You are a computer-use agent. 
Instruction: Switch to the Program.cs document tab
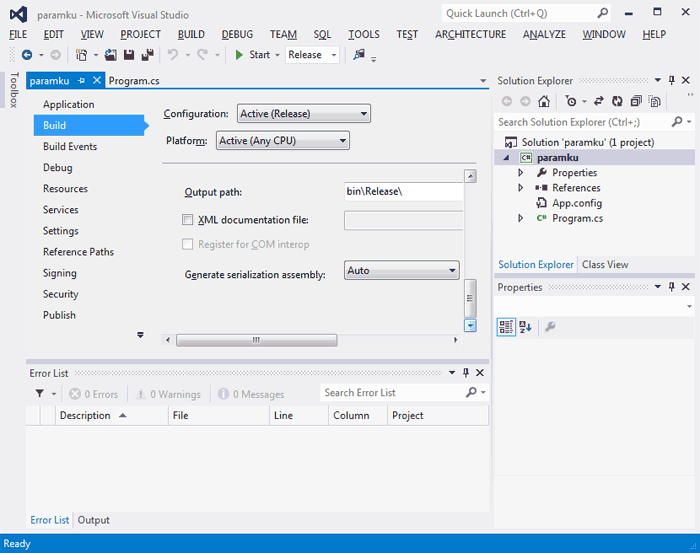click(134, 81)
